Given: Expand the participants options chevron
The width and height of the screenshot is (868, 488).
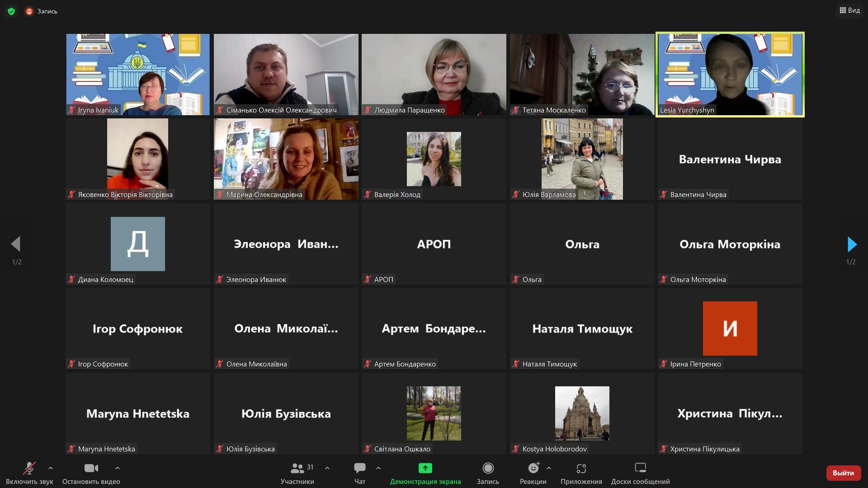Looking at the screenshot, I should (x=327, y=468).
